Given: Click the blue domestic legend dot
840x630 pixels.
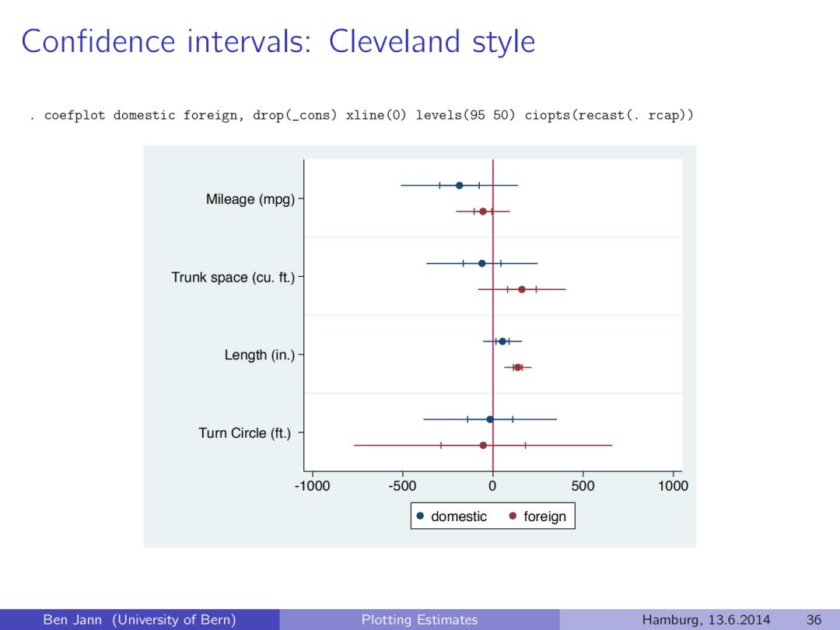Looking at the screenshot, I should [x=420, y=516].
